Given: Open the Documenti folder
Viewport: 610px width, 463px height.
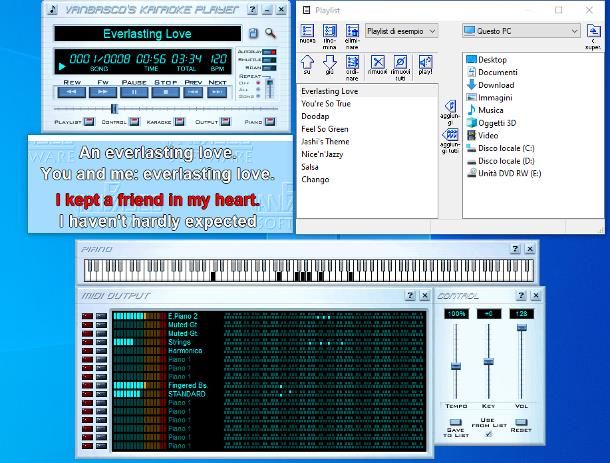Looking at the screenshot, I should (492, 72).
